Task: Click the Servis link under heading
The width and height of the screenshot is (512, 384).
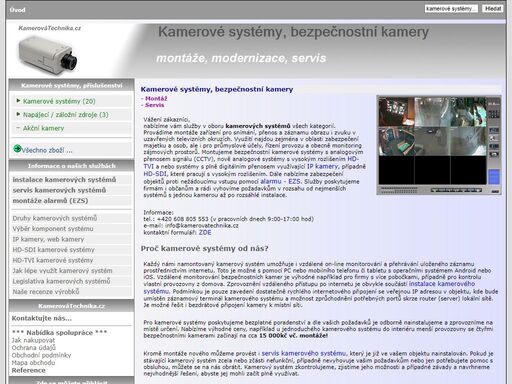Action: tap(155, 105)
